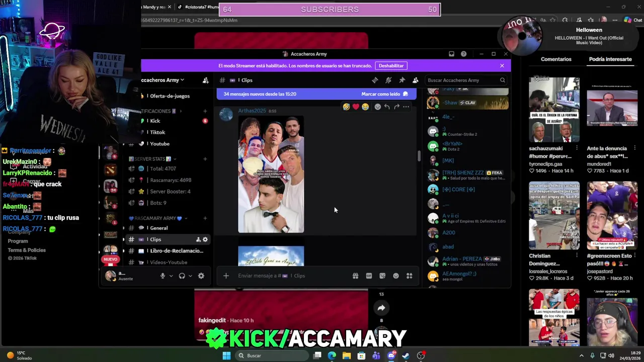Click the plus attach button in message bar
Viewport: 644px width, 362px height.
pyautogui.click(x=226, y=276)
